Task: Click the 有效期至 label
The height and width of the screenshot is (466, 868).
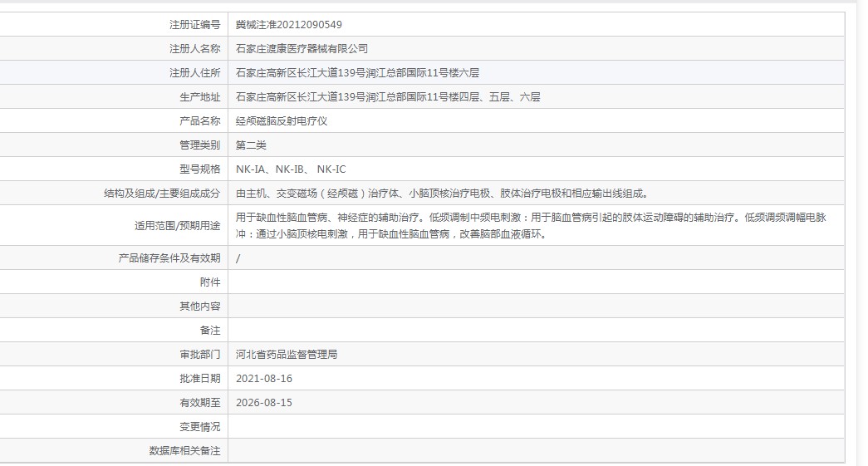Action: [x=200, y=402]
